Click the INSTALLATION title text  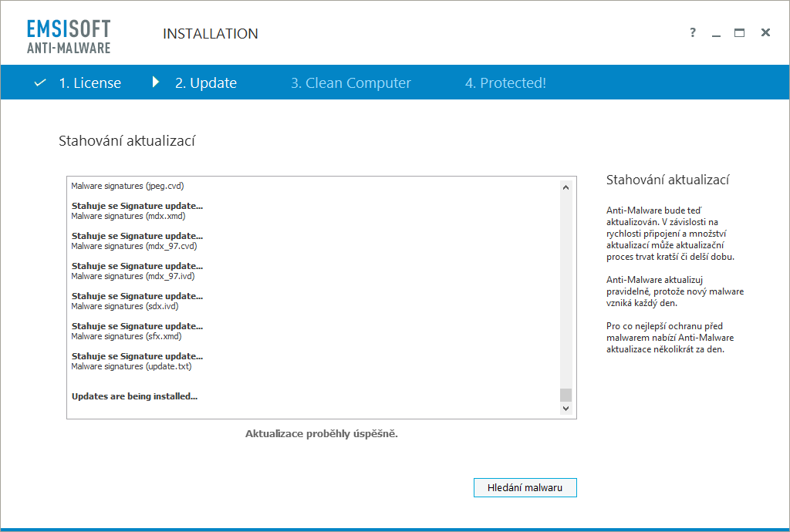click(x=210, y=34)
